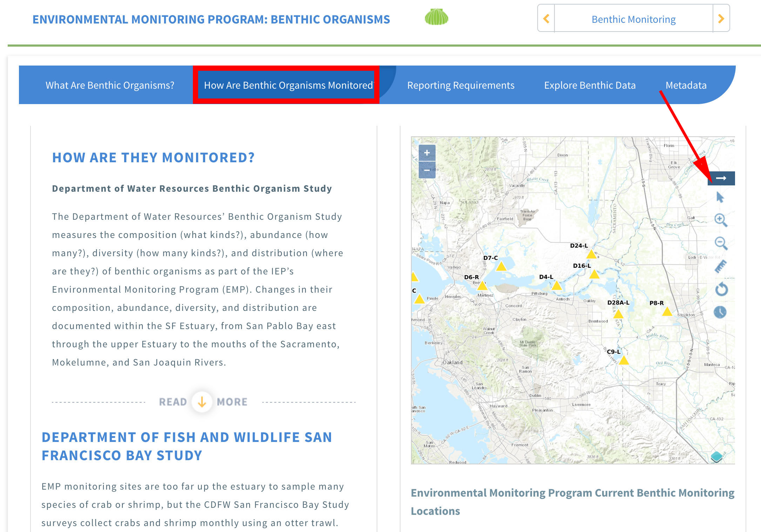Open the Metadata tab
Screen dimensions: 761x532
(686, 85)
